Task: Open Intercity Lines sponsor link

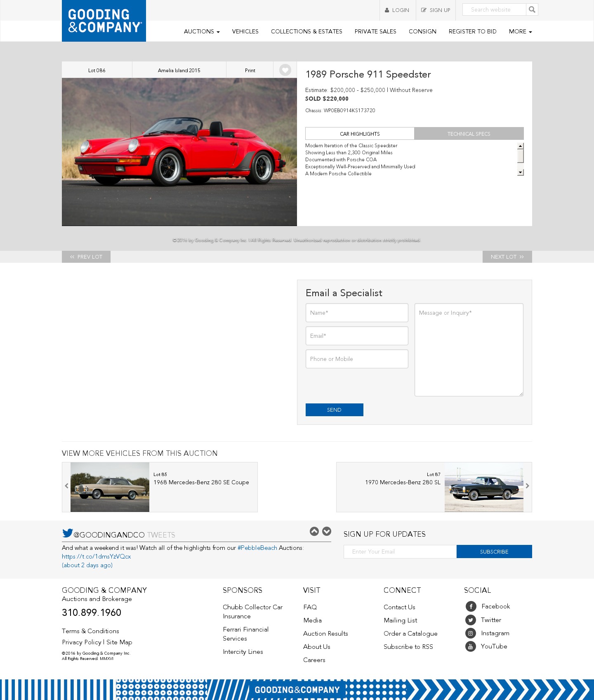Action: pyautogui.click(x=243, y=652)
